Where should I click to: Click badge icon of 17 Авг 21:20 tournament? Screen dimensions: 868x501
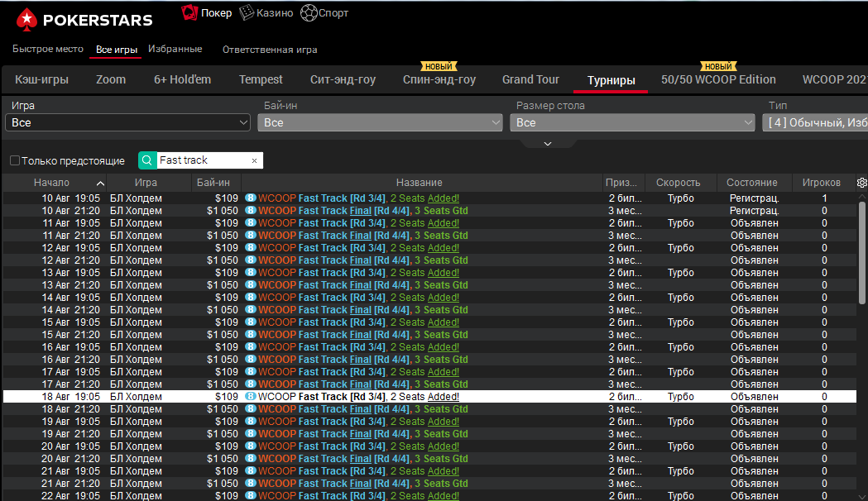[250, 384]
